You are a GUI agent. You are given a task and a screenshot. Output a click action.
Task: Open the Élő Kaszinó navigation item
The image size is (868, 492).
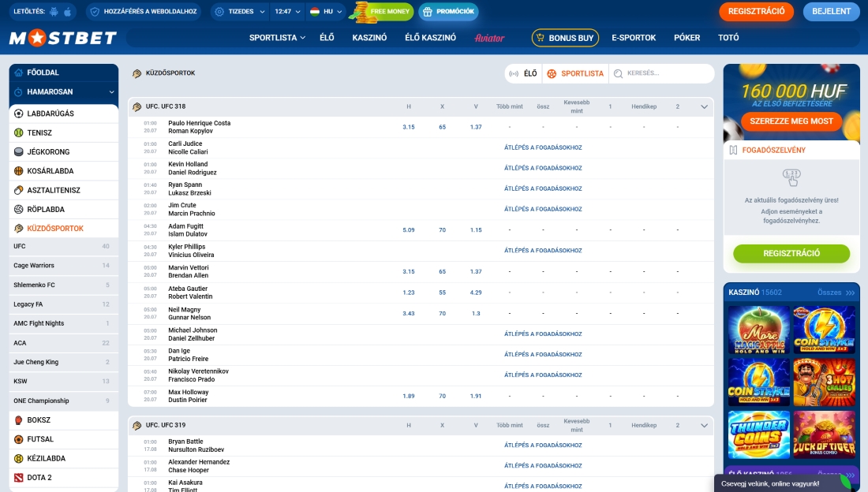(x=430, y=38)
